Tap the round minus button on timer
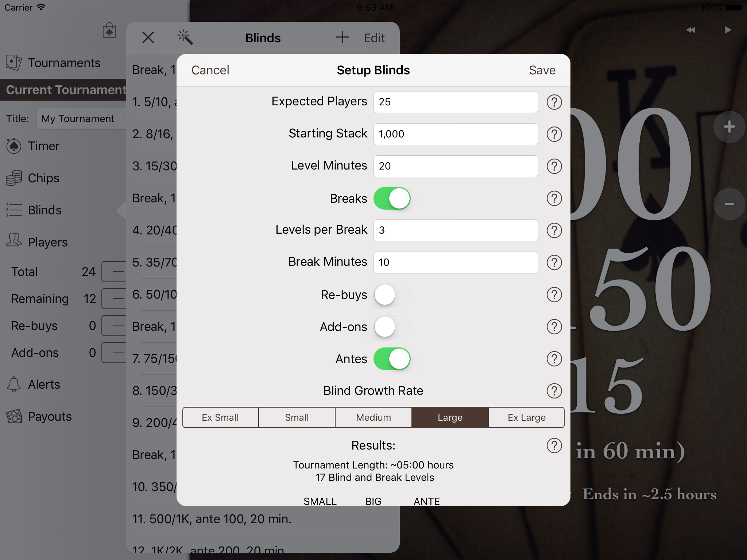Viewport: 747px width, 560px height. coord(729,204)
